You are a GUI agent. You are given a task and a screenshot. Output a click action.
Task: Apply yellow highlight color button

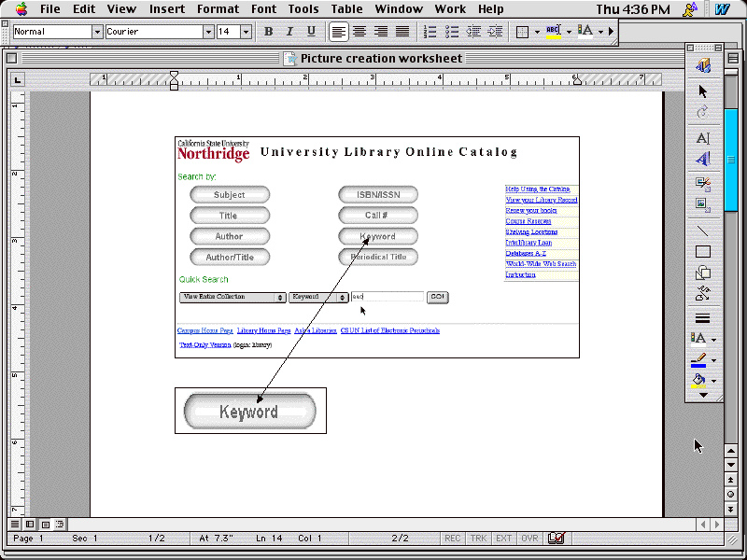click(554, 32)
